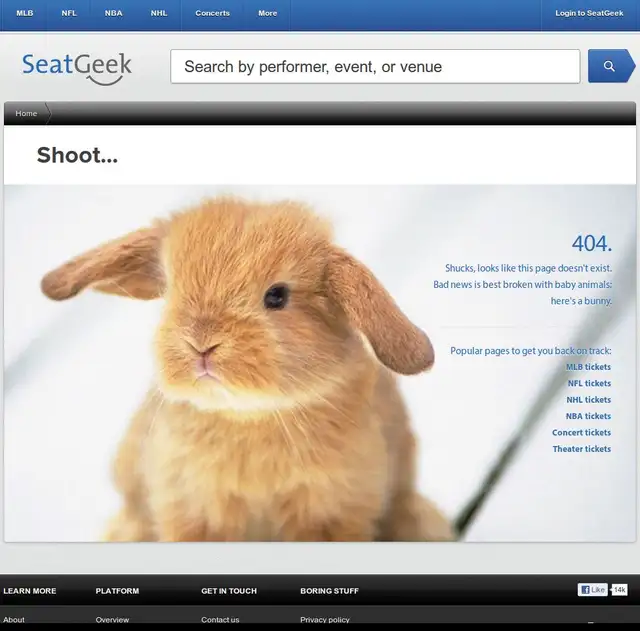Click the About footer link

click(x=14, y=620)
